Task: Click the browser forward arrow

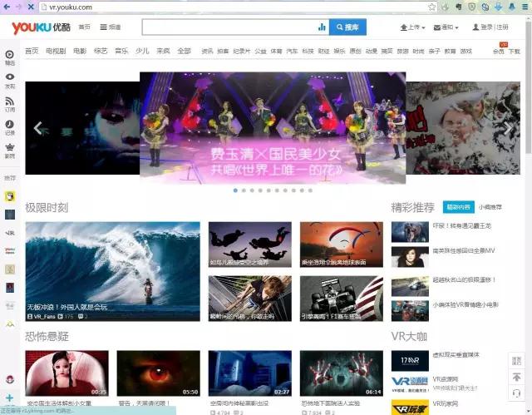Action: (x=18, y=7)
